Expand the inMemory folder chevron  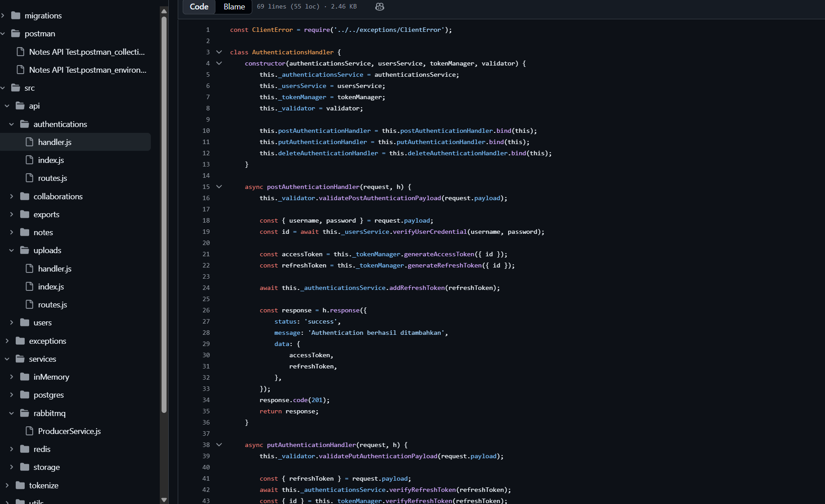pos(12,377)
